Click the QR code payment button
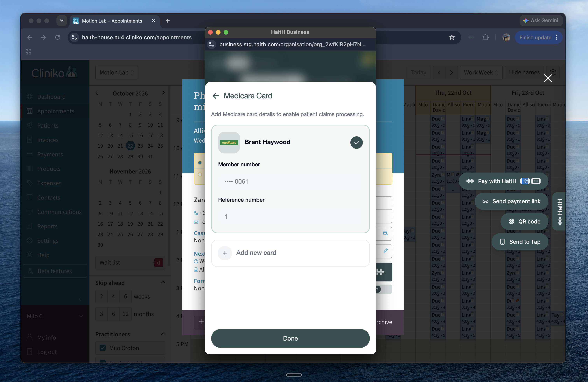Viewport: 588px width, 382px height. click(x=524, y=222)
